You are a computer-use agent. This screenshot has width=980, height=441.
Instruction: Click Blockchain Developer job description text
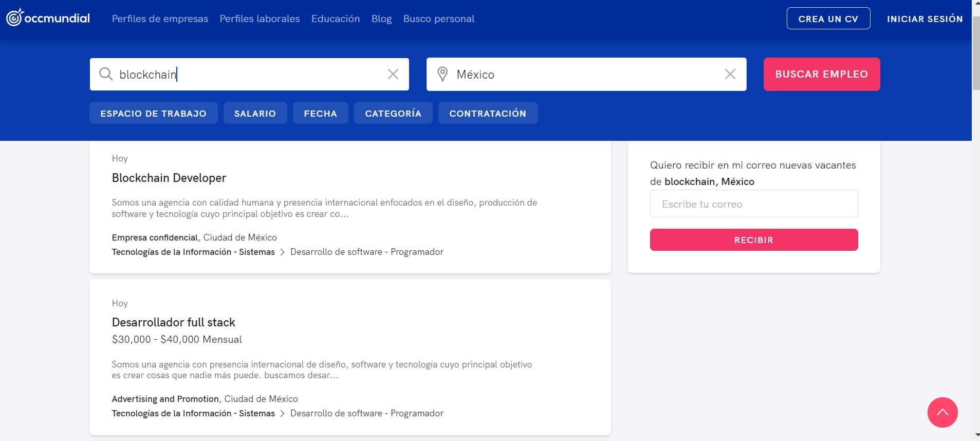(x=324, y=208)
